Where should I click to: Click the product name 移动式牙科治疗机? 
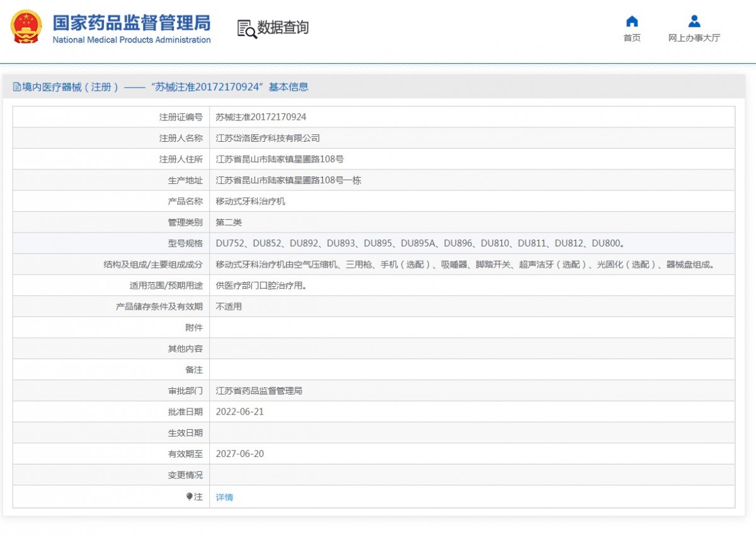pyautogui.click(x=250, y=202)
